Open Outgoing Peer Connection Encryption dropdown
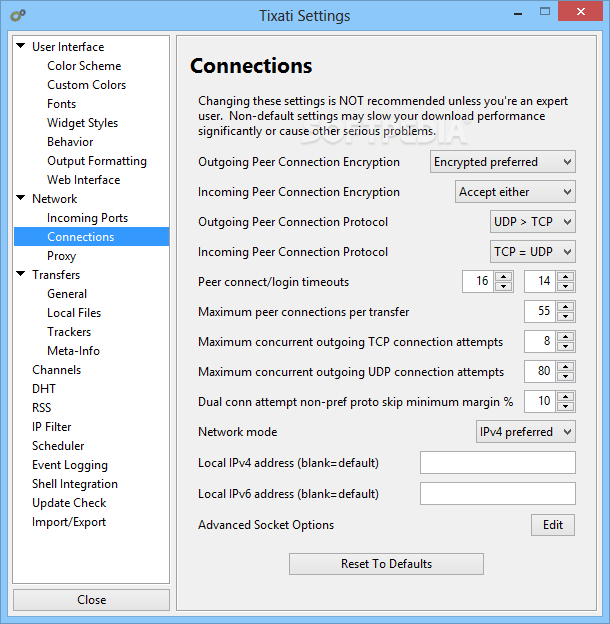This screenshot has width=610, height=624. point(503,162)
